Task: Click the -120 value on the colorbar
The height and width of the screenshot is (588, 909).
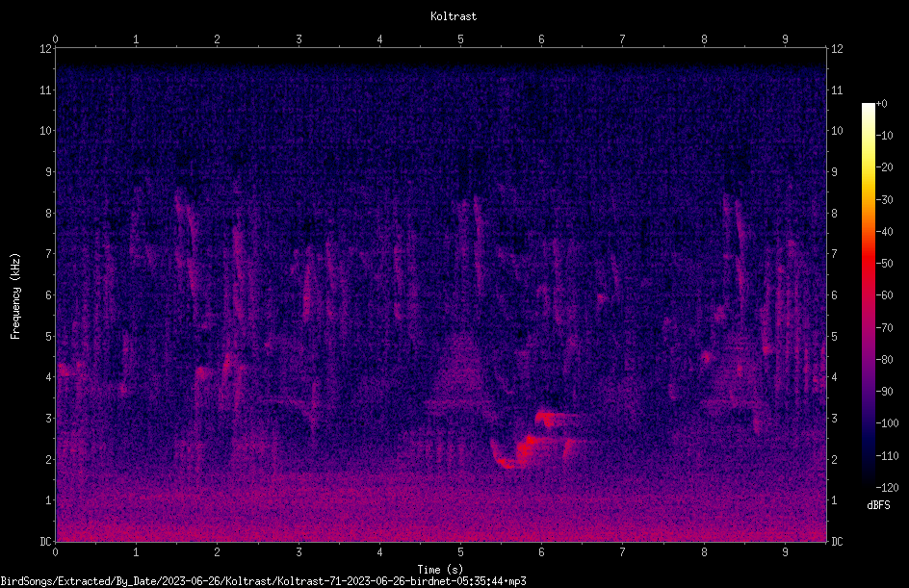Action: 887,488
